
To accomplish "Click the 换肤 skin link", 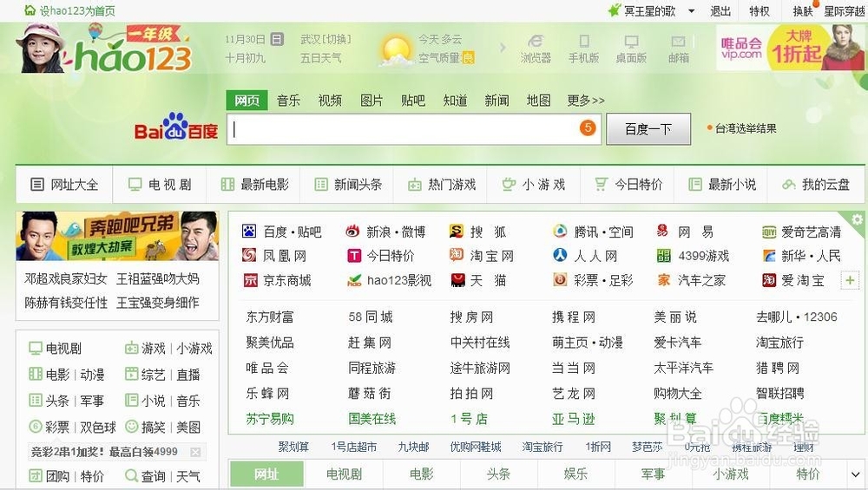I will pyautogui.click(x=803, y=11).
